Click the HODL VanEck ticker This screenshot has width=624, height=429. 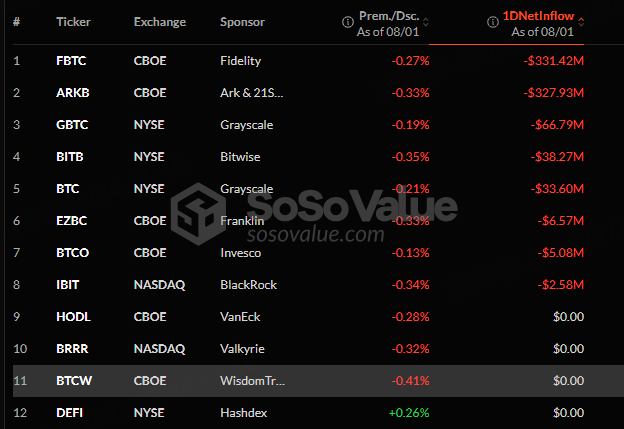(x=73, y=317)
